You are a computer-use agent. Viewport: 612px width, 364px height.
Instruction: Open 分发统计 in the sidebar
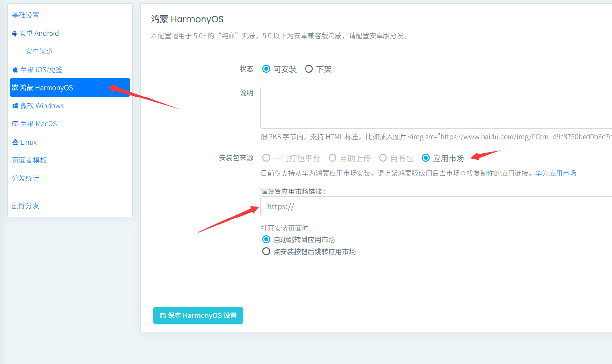tap(25, 178)
